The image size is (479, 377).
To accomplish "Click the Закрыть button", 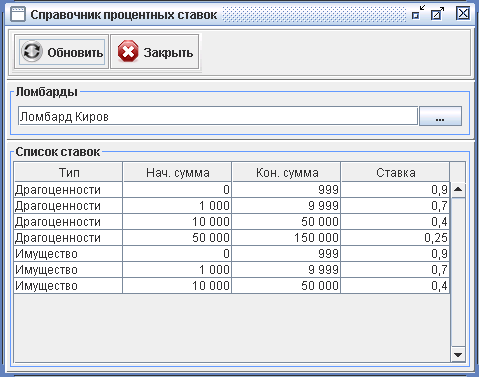I will [155, 52].
